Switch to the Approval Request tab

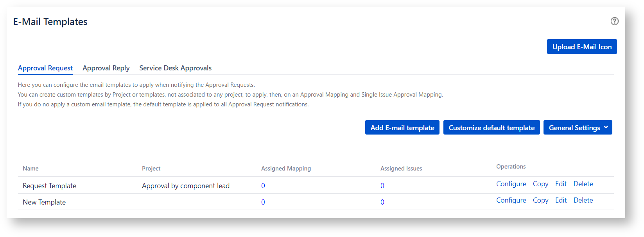point(45,68)
